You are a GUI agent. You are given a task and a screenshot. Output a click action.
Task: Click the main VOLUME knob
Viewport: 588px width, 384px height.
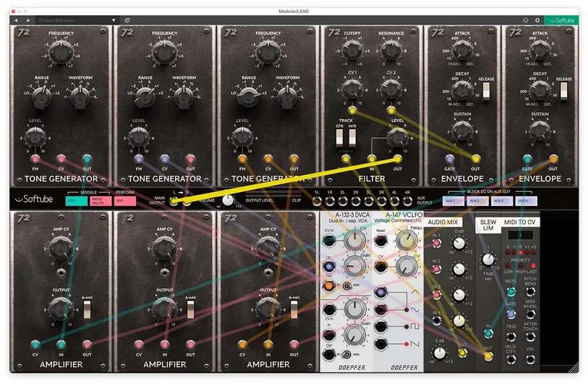coord(228,200)
